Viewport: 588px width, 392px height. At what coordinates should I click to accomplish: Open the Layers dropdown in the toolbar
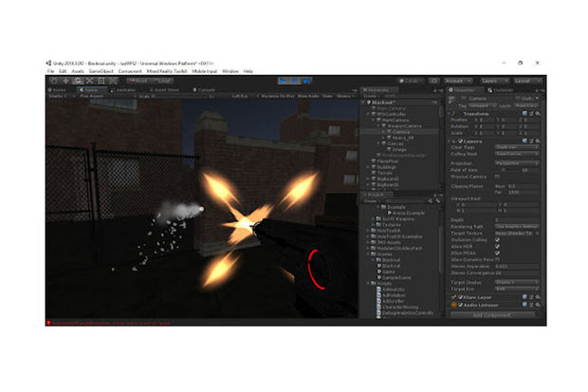point(491,81)
